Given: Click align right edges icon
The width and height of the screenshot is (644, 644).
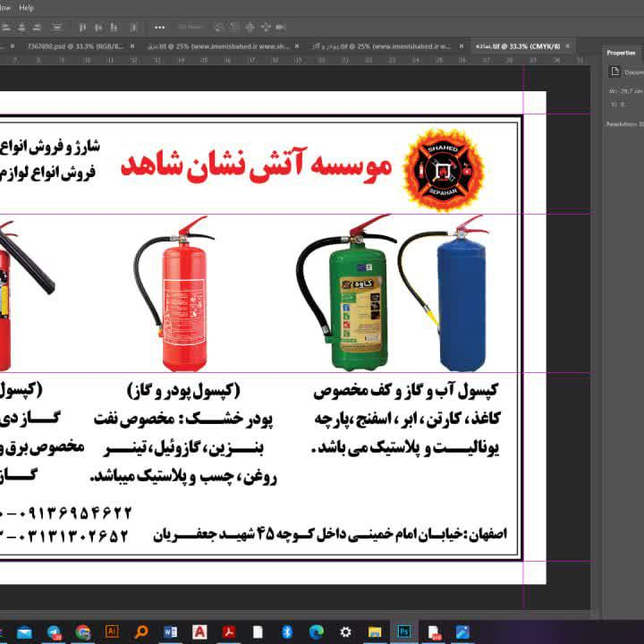Looking at the screenshot, I should point(37,28).
